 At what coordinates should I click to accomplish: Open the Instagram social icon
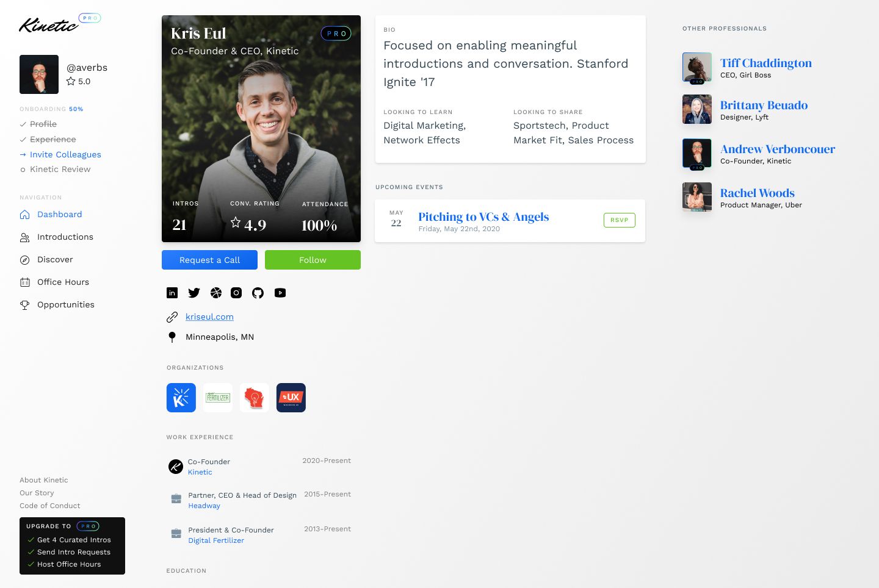coord(236,293)
